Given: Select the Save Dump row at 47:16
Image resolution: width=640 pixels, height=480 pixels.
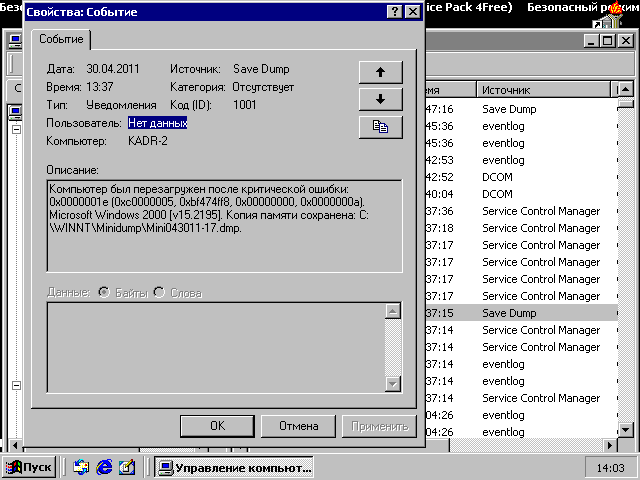Looking at the screenshot, I should [521, 109].
